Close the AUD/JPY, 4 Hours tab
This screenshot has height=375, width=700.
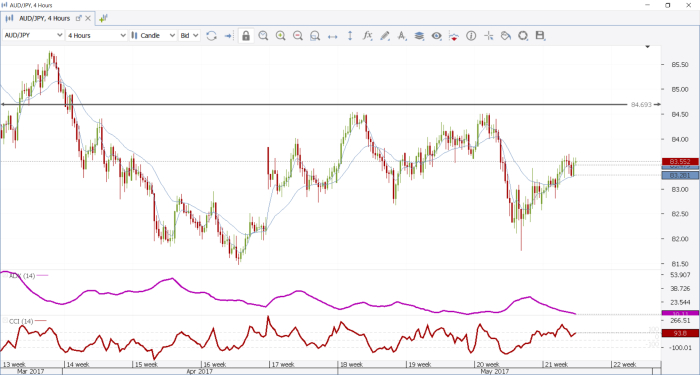click(88, 18)
